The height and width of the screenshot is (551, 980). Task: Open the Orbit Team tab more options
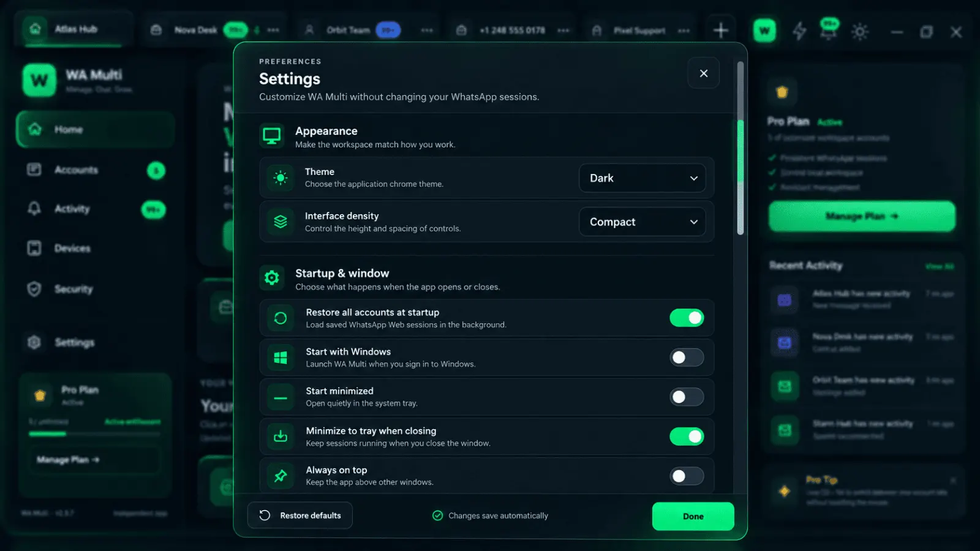pyautogui.click(x=427, y=30)
